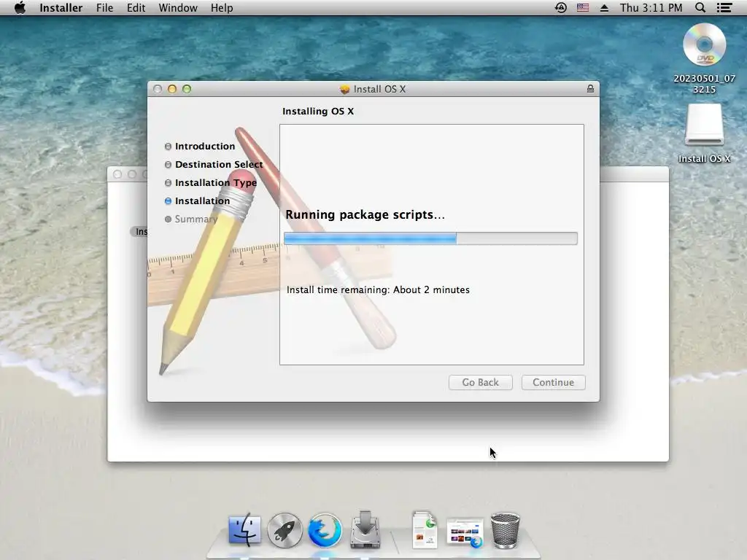Open Finder from the Dock
747x560 pixels.
tap(244, 530)
